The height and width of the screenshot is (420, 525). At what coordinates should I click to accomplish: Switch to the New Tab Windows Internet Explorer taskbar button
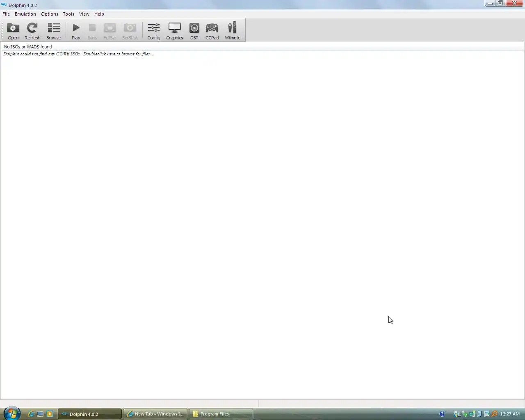point(155,414)
